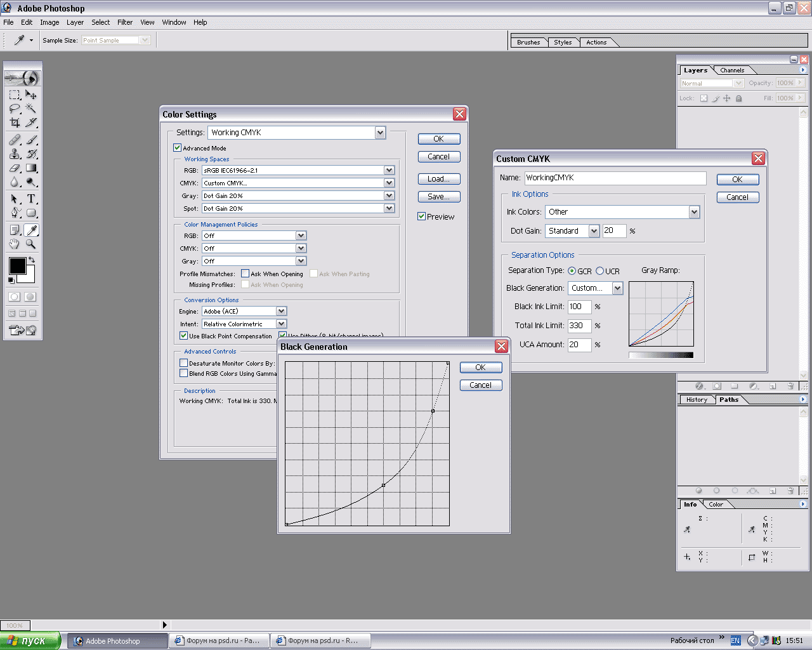812x650 pixels.
Task: Click Cancel in Black Generation dialog
Action: pyautogui.click(x=480, y=385)
